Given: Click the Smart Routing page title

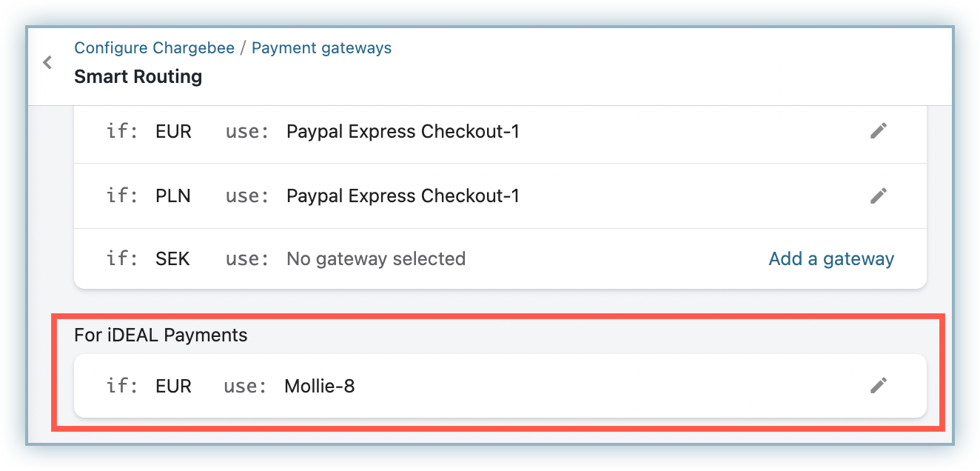Looking at the screenshot, I should tap(138, 76).
